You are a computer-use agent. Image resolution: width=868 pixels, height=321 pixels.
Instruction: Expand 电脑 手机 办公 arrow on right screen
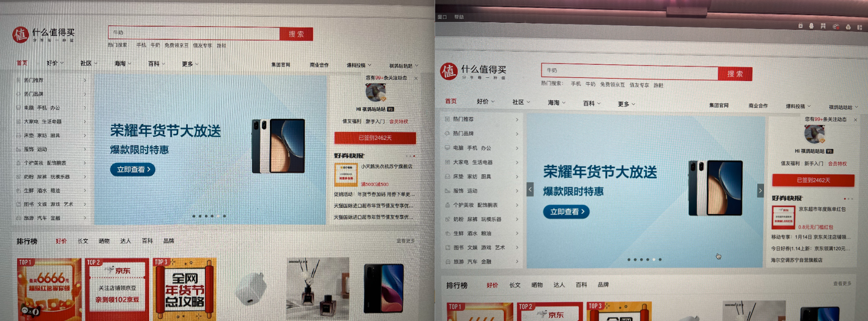[x=517, y=148]
